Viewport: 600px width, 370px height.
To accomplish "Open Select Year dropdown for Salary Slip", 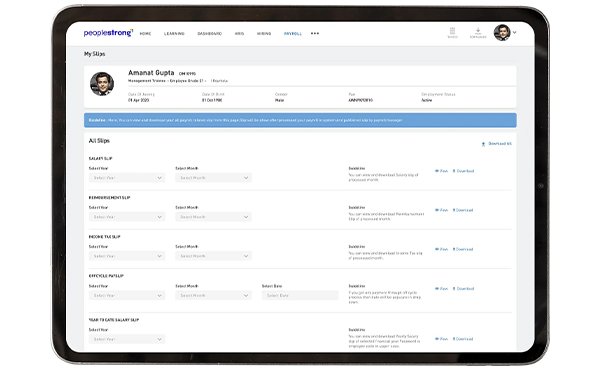I will (127, 178).
